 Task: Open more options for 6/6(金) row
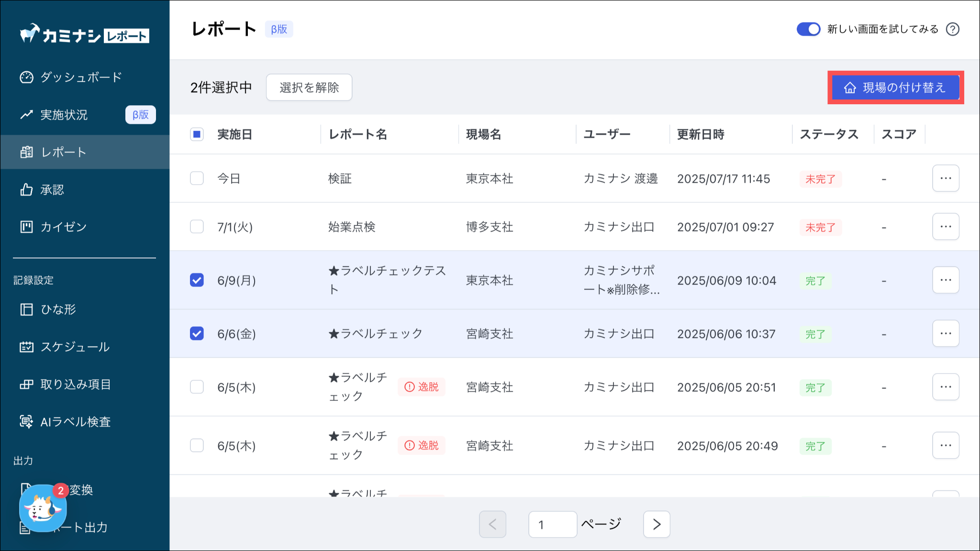coord(945,333)
